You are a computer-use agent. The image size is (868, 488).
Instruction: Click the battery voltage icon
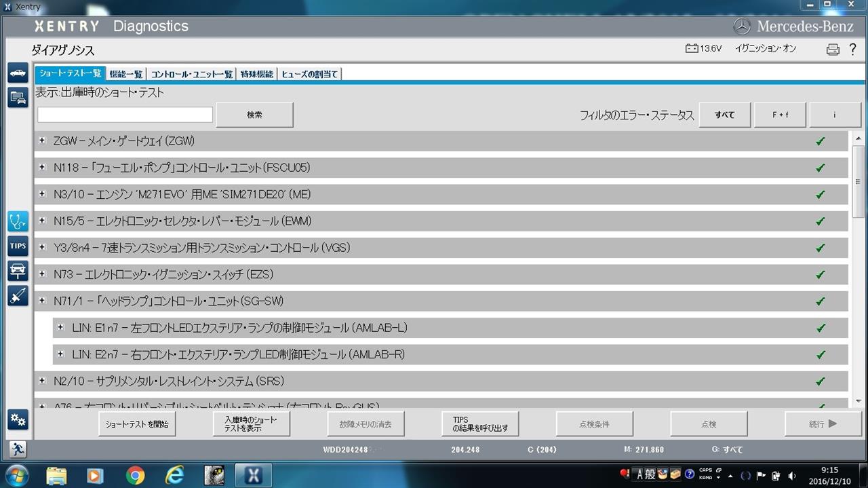tap(692, 49)
